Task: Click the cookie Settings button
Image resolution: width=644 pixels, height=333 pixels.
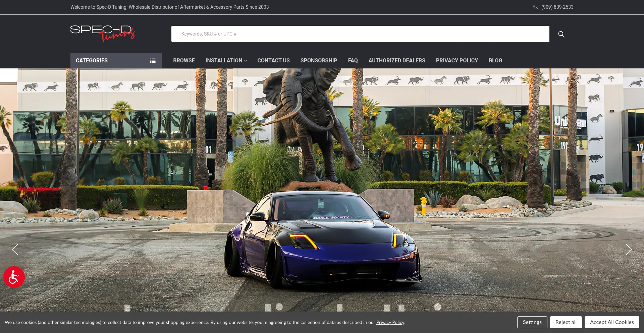Action: pos(532,322)
